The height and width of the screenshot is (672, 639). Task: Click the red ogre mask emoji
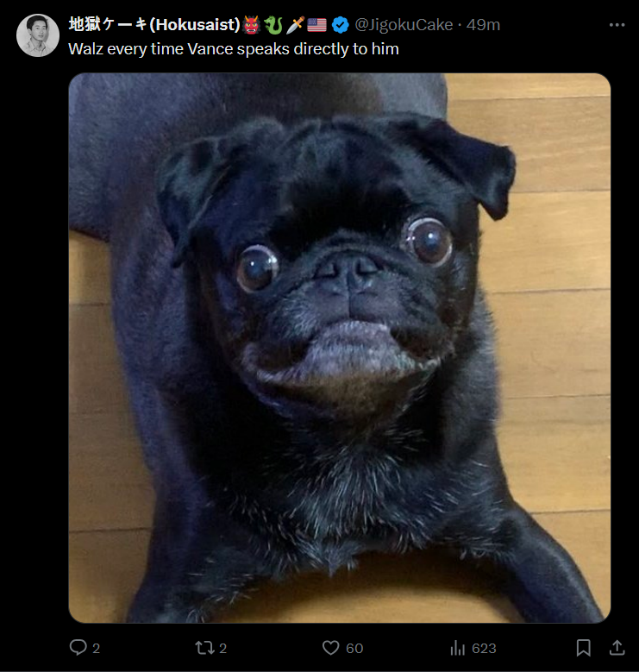tap(252, 25)
